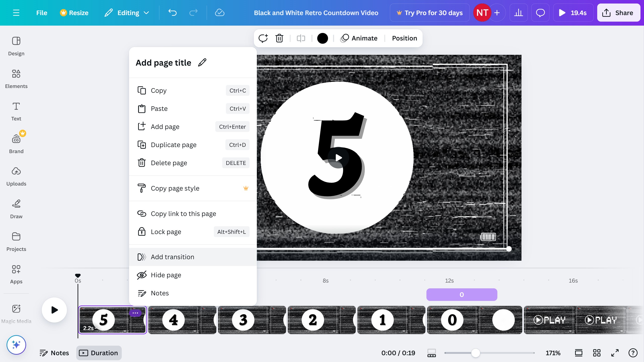This screenshot has height=362, width=644.
Task: Open the Magic assistant sparkle button
Action: 16,345
